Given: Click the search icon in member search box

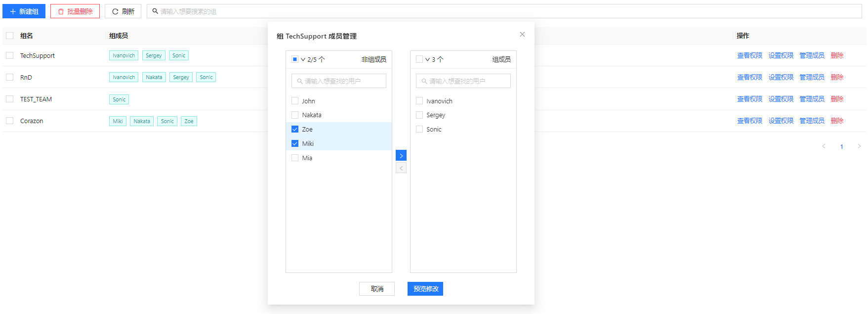Looking at the screenshot, I should 424,81.
